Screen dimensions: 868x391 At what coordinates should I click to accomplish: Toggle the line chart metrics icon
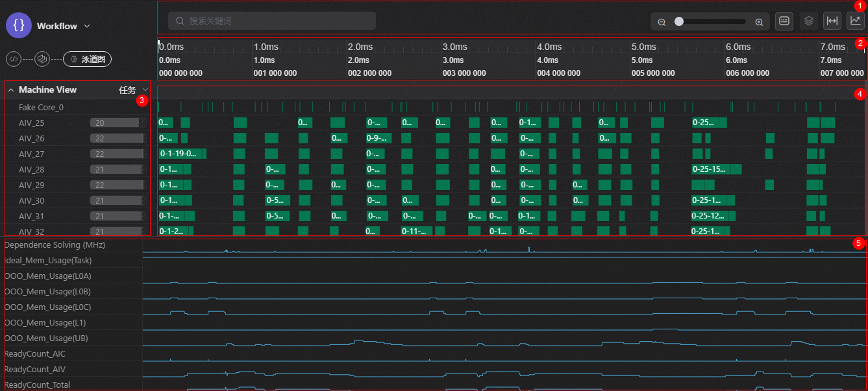pos(855,21)
